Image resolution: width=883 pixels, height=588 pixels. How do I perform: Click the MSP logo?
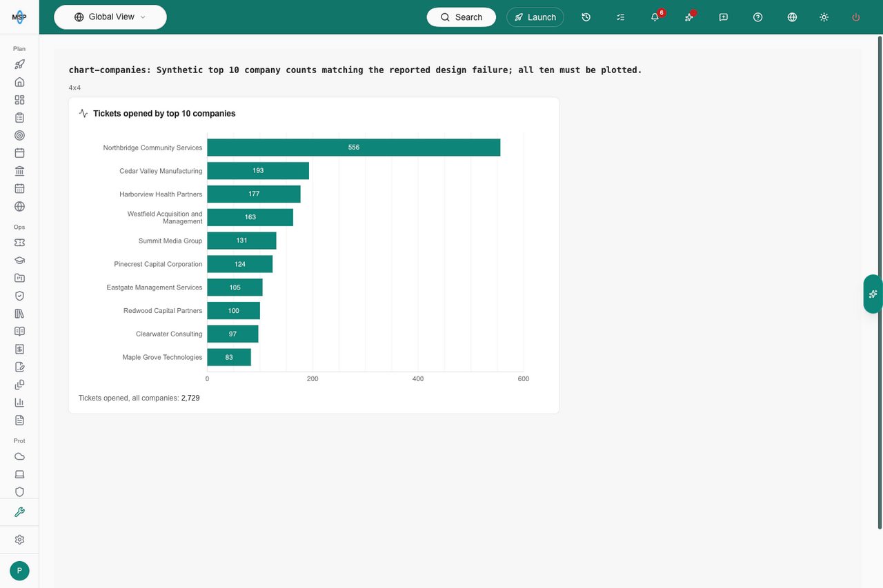tap(19, 17)
